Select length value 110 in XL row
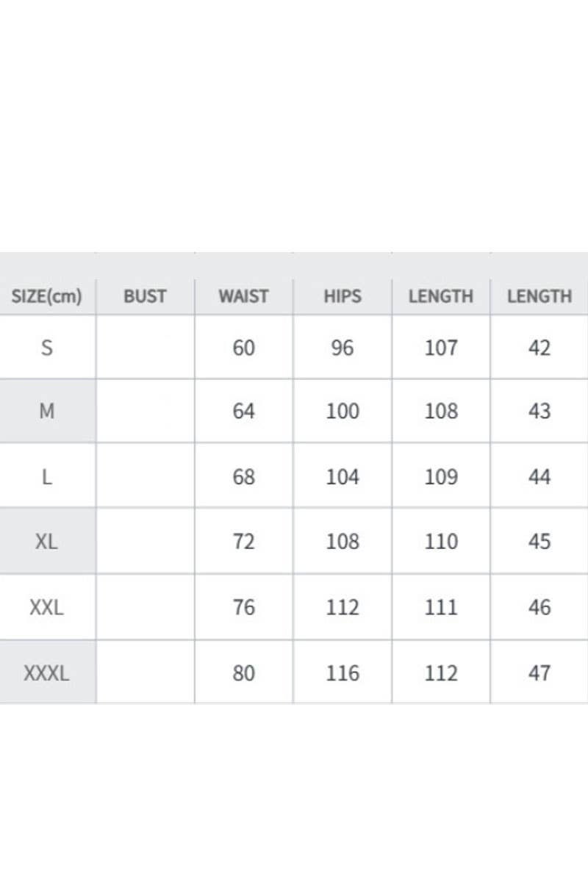 [441, 542]
